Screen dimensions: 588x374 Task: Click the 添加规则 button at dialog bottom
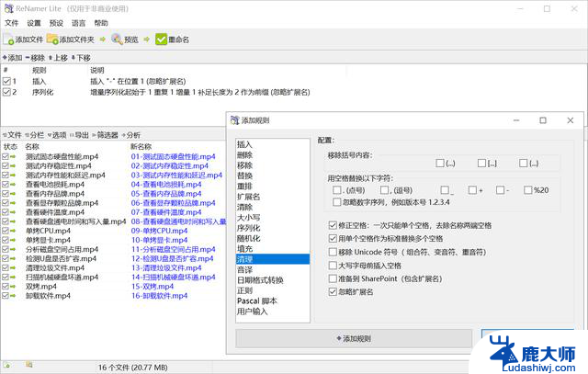point(354,338)
